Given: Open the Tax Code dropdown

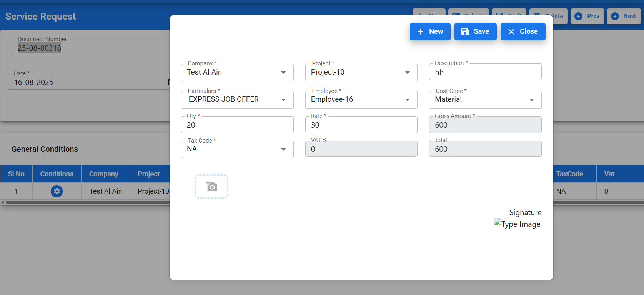Looking at the screenshot, I should pos(283,149).
